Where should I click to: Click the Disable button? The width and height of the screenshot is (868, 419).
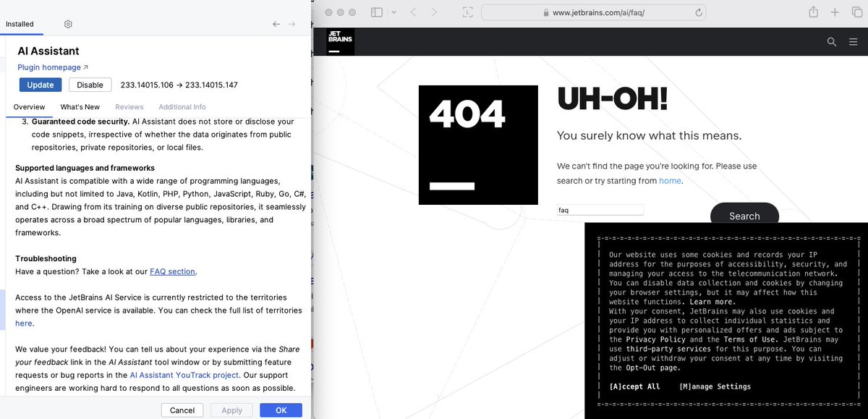click(90, 85)
